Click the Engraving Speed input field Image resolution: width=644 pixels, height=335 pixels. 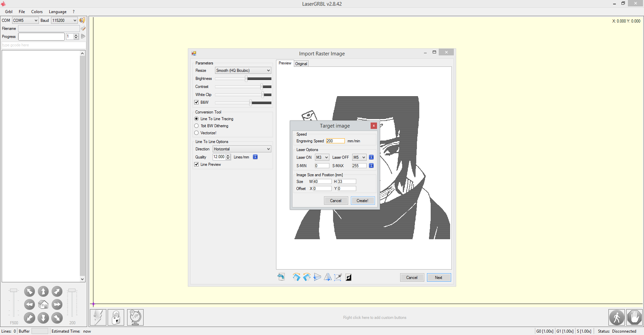click(335, 141)
